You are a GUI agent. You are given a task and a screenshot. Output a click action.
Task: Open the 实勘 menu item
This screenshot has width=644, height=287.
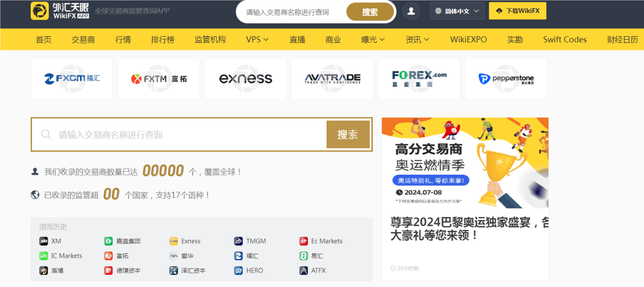[515, 39]
